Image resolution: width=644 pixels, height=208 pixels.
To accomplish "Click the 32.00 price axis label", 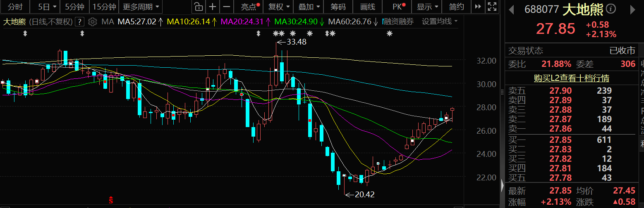I will [486, 61].
